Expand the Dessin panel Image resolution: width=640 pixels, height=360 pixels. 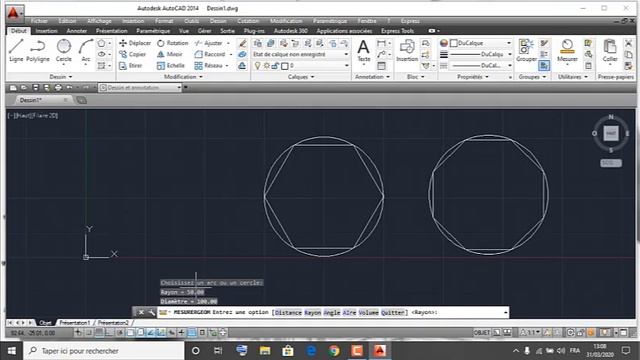[61, 77]
